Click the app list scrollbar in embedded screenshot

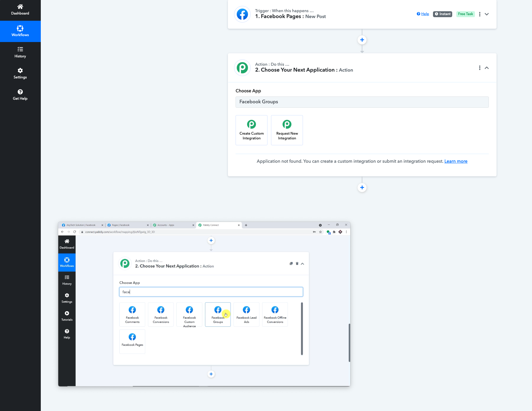pyautogui.click(x=302, y=328)
